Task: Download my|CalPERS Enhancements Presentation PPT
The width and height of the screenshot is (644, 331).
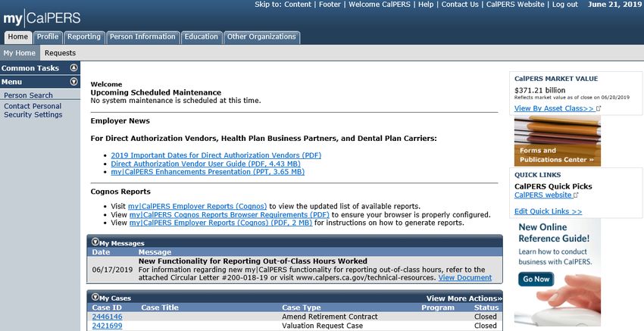Action: [208, 172]
